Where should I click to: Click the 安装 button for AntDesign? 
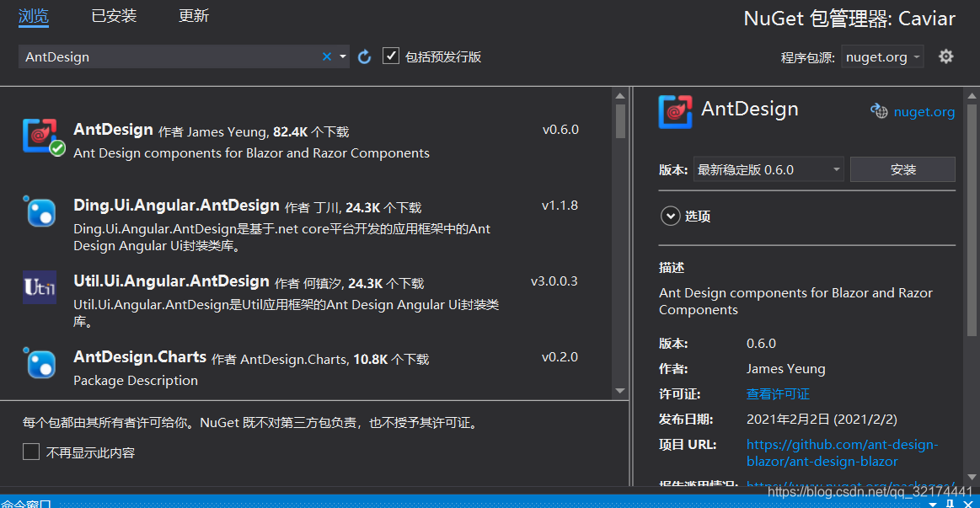[x=902, y=168]
